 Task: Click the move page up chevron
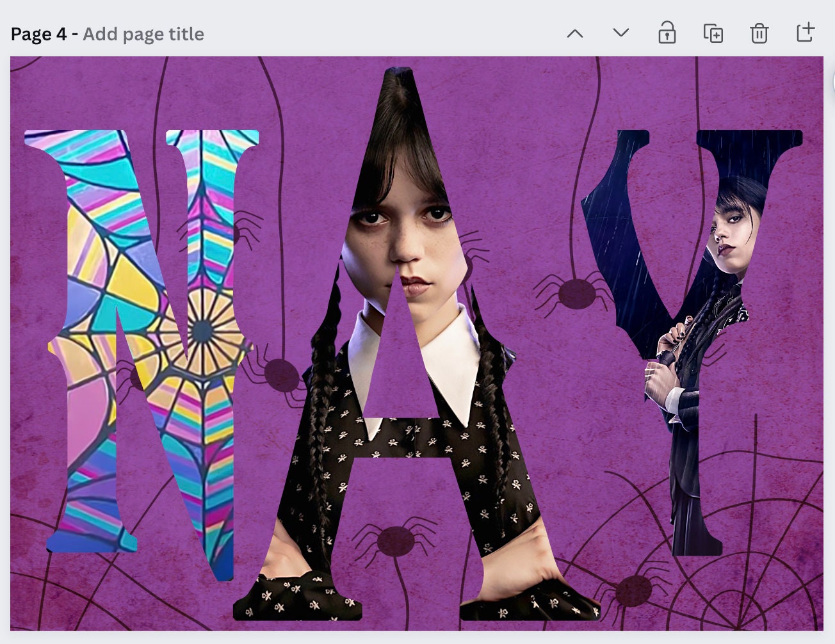575,33
